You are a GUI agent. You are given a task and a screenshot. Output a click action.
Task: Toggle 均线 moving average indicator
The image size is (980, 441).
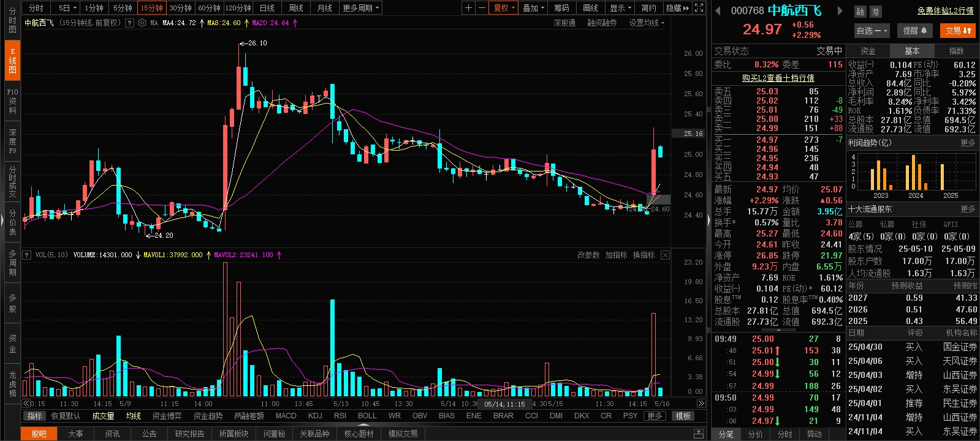point(134,416)
